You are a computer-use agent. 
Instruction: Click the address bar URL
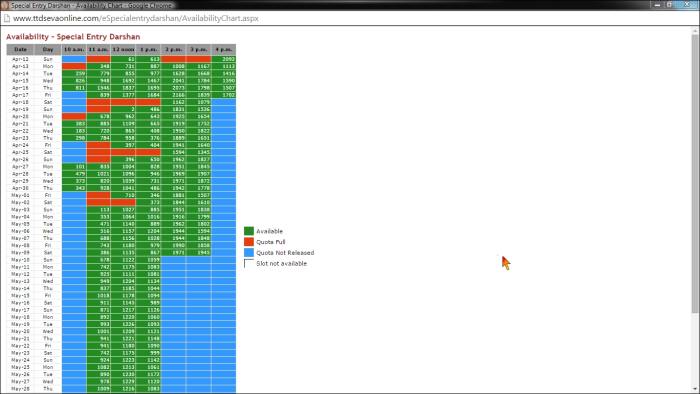click(x=136, y=18)
